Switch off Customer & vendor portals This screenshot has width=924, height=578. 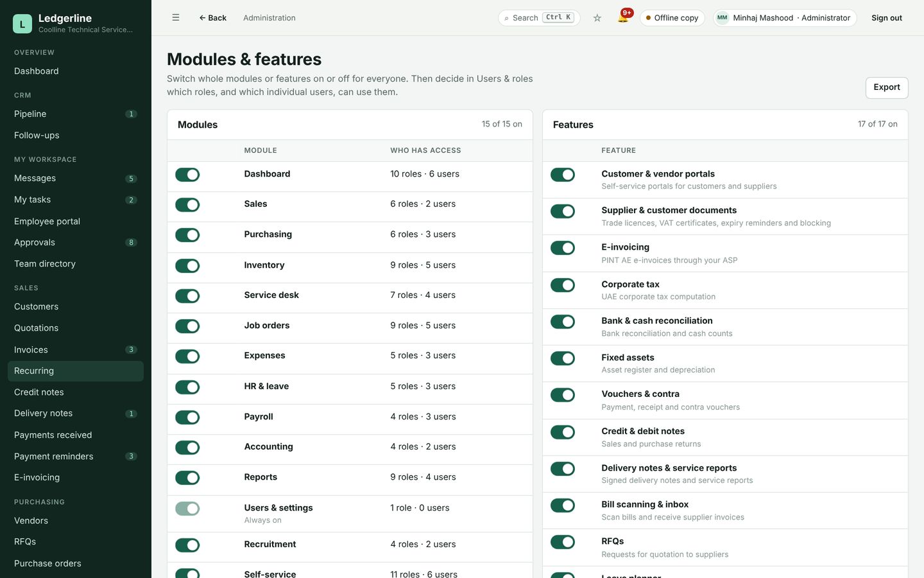(x=563, y=175)
